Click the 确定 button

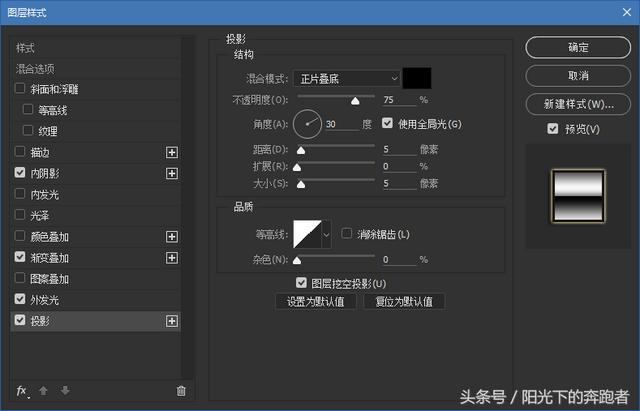tap(578, 47)
